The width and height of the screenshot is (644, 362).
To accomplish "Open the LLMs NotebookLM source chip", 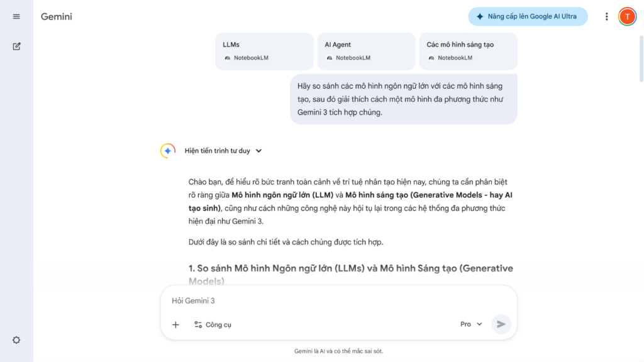I will click(264, 51).
